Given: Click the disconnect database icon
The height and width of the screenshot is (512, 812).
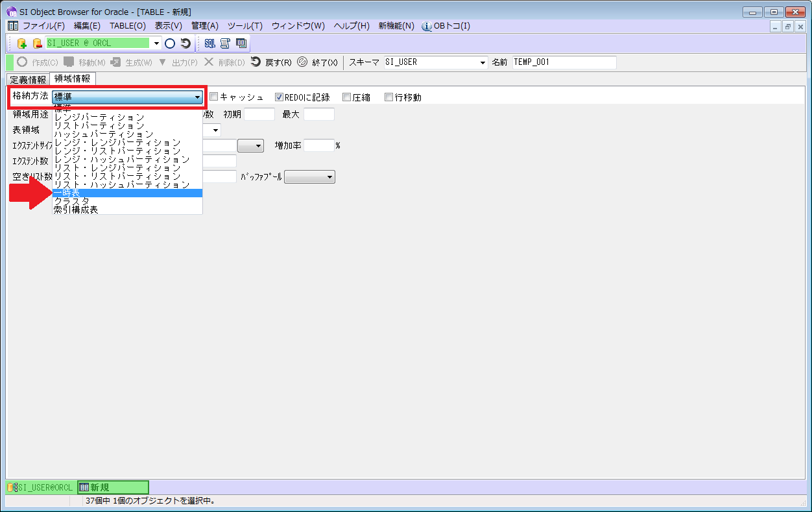Looking at the screenshot, I should [37, 43].
